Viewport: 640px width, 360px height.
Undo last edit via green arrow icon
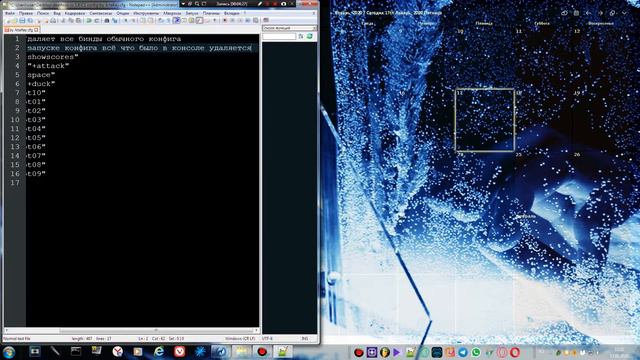coord(89,20)
